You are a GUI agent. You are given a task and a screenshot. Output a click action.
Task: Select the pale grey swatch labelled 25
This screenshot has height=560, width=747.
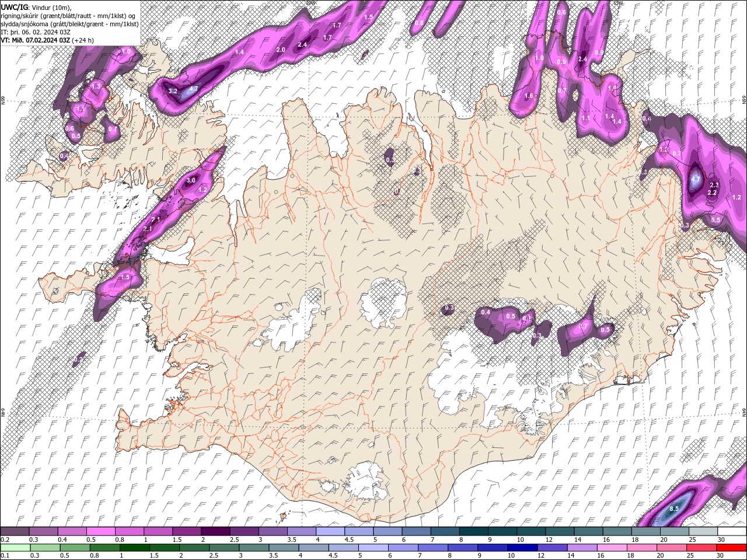point(703,531)
